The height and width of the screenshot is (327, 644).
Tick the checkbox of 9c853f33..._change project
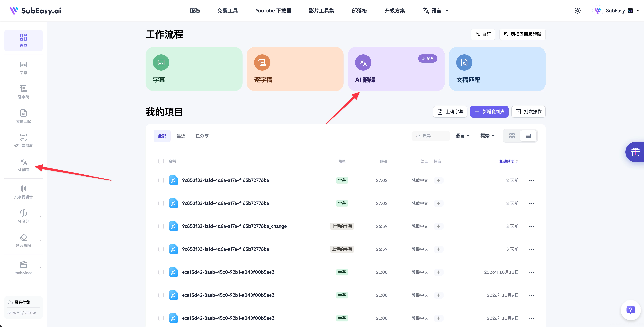[x=161, y=226]
